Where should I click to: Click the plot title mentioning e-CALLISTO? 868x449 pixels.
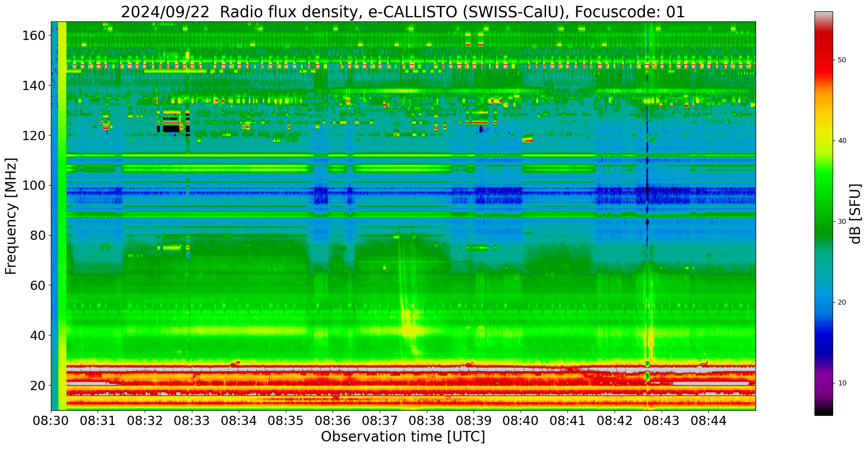(403, 12)
